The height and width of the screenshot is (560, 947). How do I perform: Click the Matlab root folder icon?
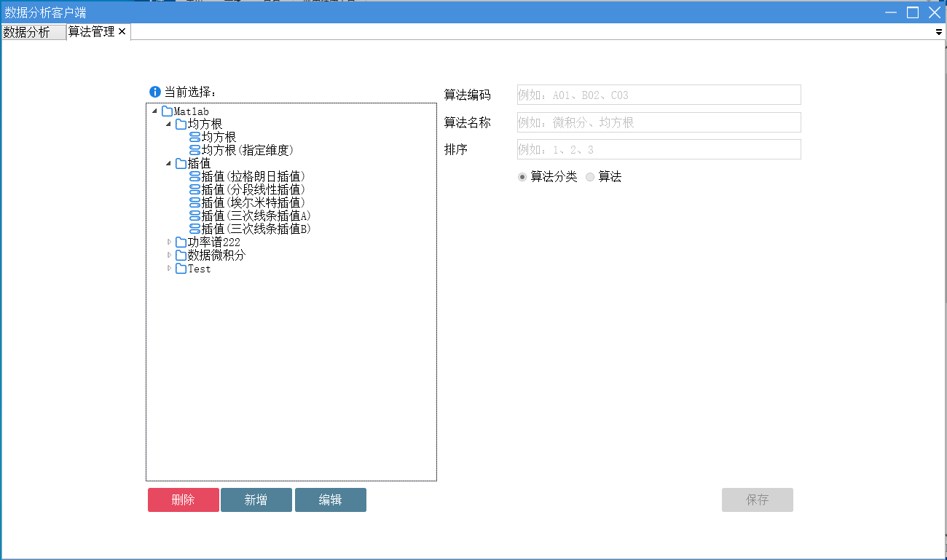[x=167, y=111]
